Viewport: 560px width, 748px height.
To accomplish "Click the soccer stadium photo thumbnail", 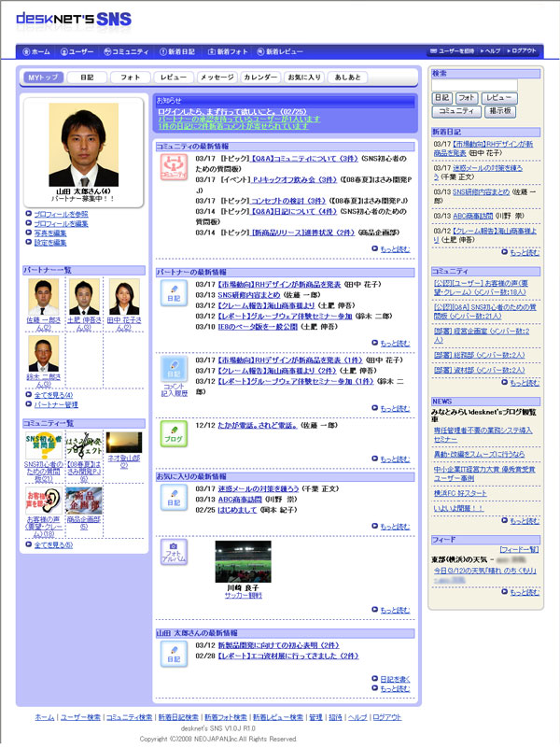I will point(243,561).
